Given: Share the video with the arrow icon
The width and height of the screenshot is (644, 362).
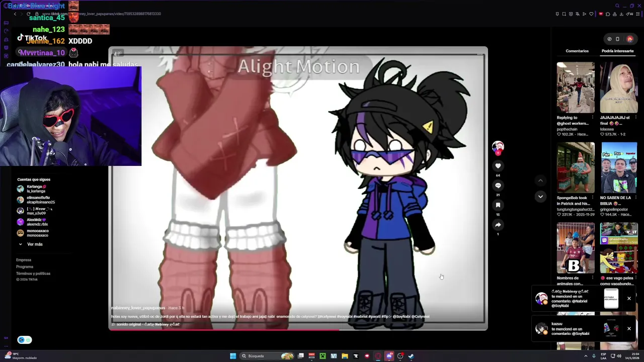Looking at the screenshot, I should (498, 225).
